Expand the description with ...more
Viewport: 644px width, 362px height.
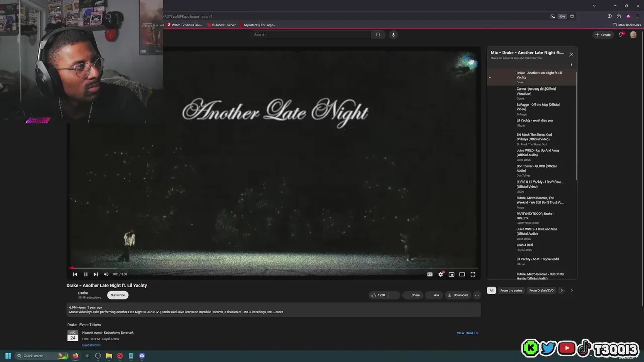coord(278,312)
